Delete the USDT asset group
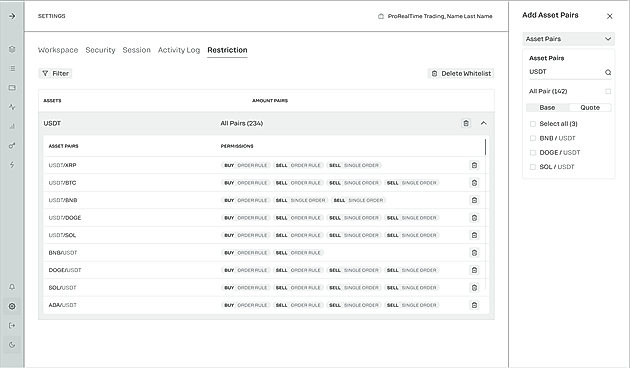The width and height of the screenshot is (630, 368). pos(466,123)
